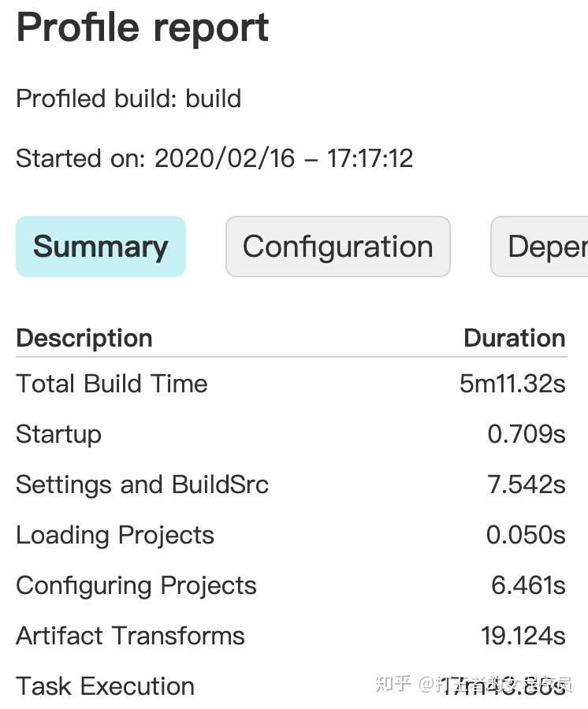The height and width of the screenshot is (709, 588).
Task: Click the 0.709s Startup duration value
Action: click(527, 434)
